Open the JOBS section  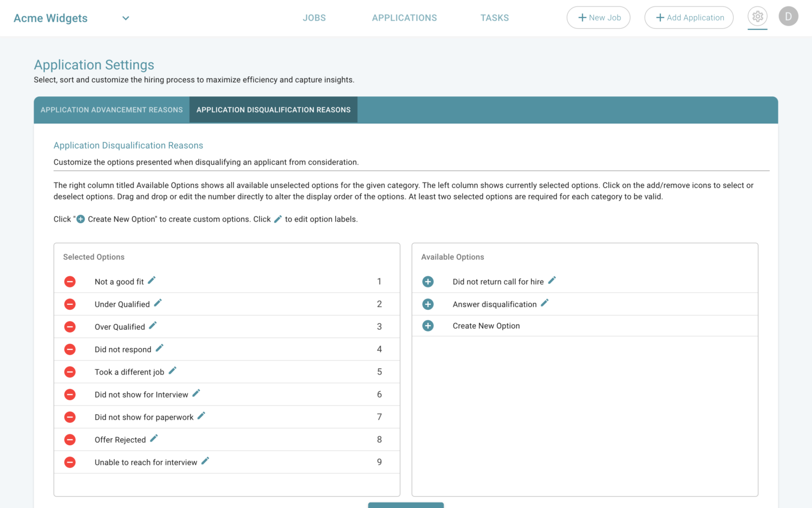(x=314, y=17)
